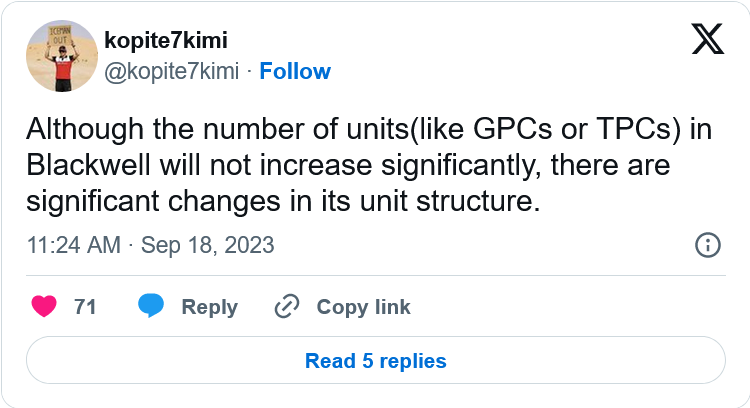This screenshot has height=408, width=750.
Task: Like the tweet with the heart icon
Action: click(43, 306)
